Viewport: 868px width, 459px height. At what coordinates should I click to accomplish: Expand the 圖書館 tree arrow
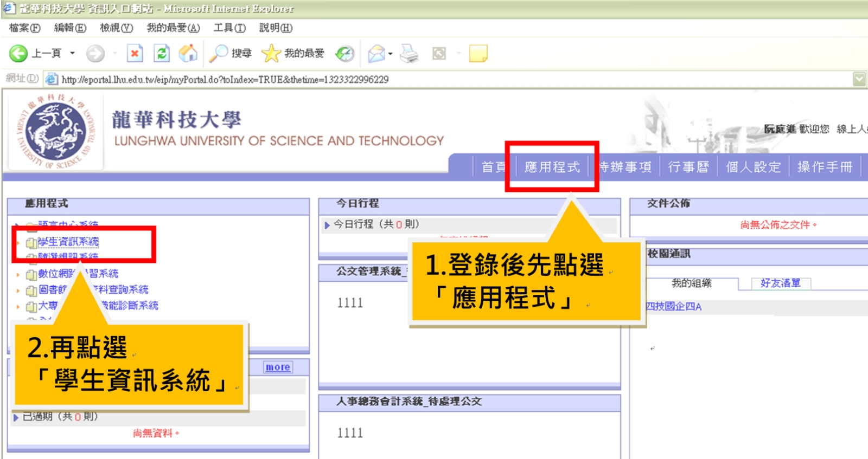tap(18, 290)
